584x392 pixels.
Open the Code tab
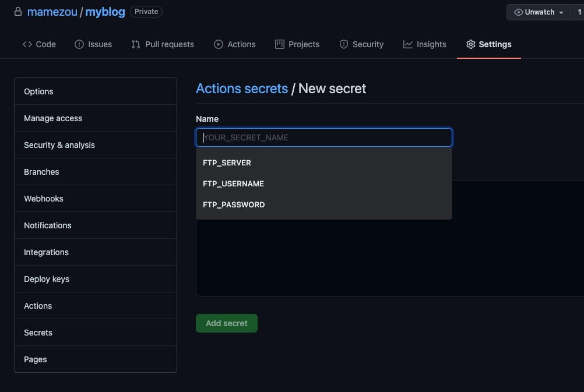tap(39, 44)
